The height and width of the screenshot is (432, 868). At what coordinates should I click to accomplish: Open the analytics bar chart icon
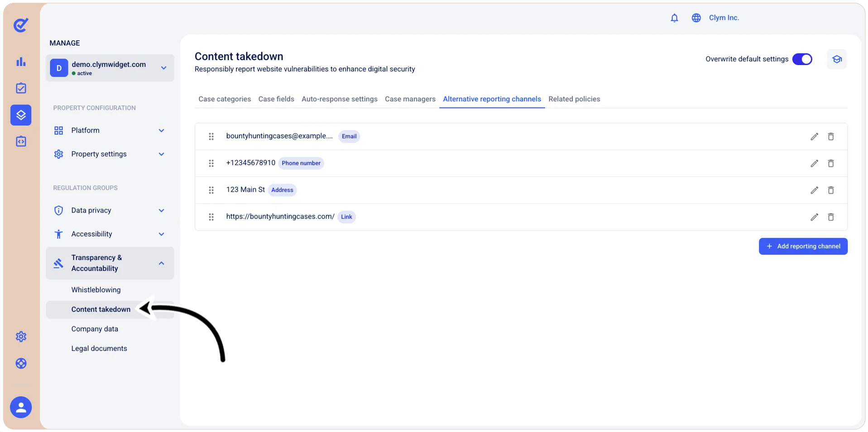pos(21,62)
